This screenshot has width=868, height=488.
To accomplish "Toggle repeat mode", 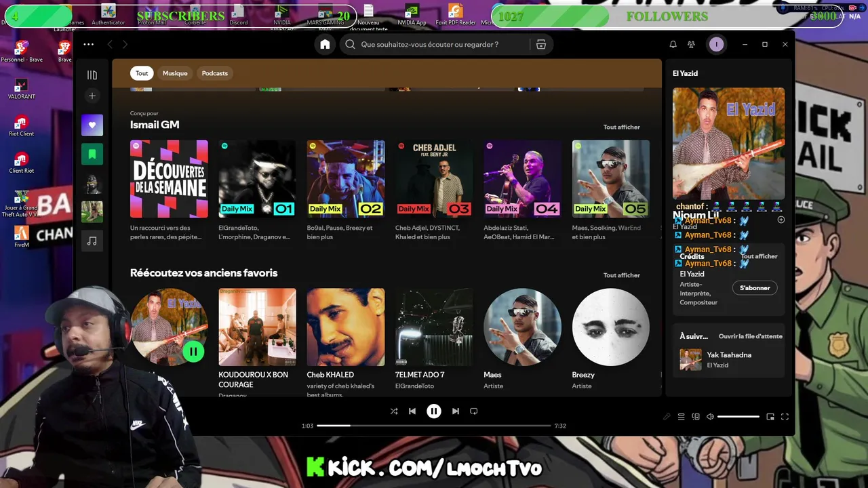I will [x=474, y=411].
